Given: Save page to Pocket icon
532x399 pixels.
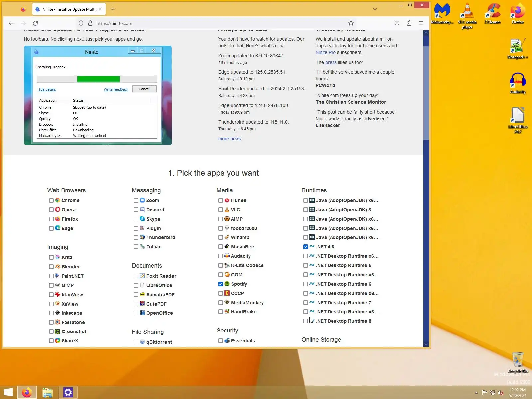Looking at the screenshot, I should 397,23.
